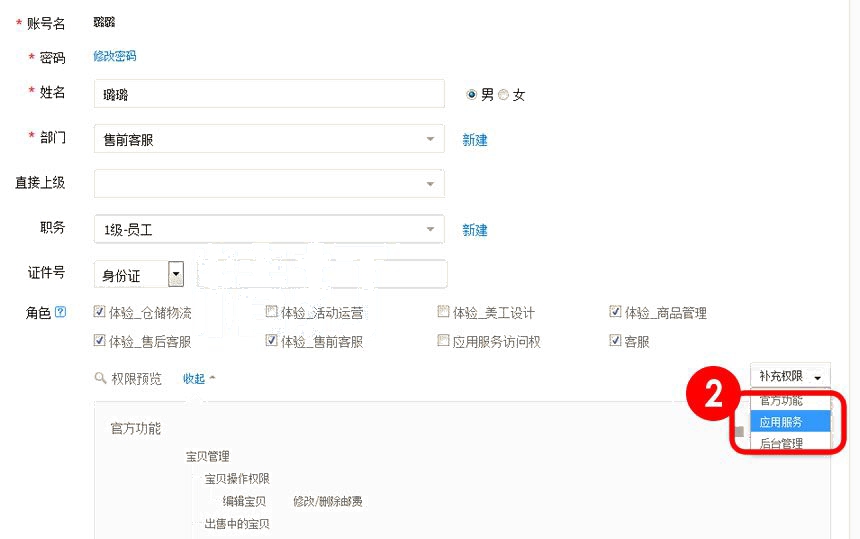This screenshot has height=539, width=860.
Task: Choose 后台管理 in the dropdown list
Action: click(790, 442)
